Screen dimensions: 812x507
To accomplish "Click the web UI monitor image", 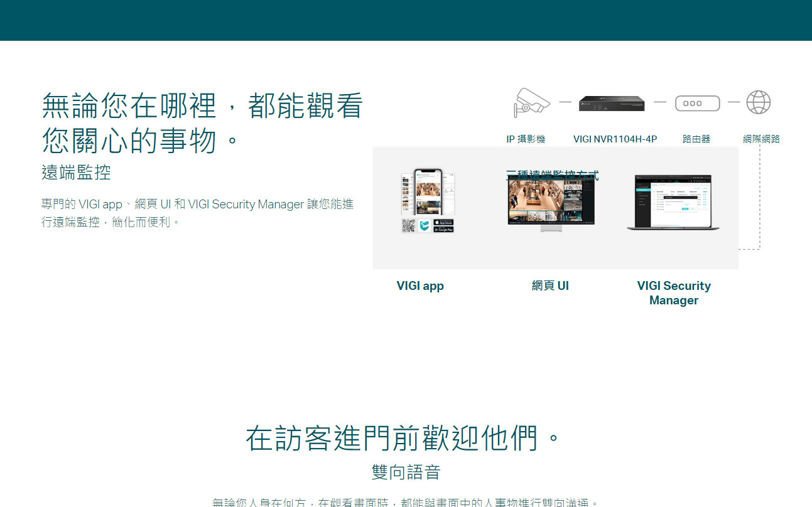I will [x=550, y=203].
